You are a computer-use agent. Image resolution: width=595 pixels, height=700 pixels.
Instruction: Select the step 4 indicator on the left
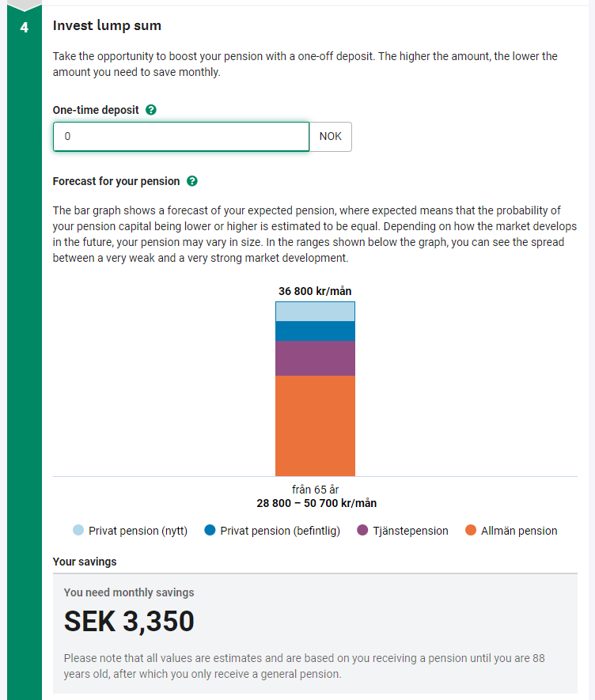pos(24,27)
